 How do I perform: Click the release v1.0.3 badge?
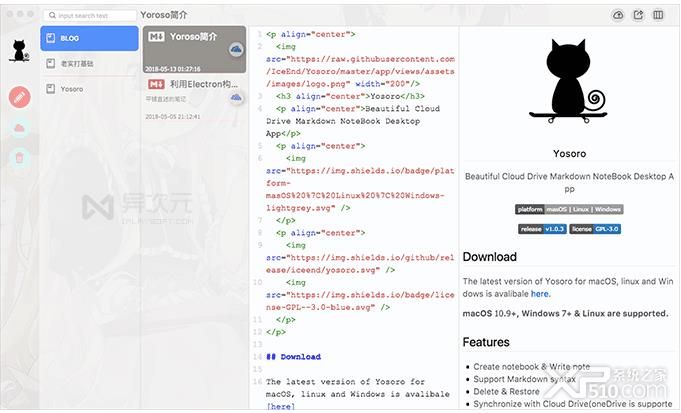click(542, 229)
